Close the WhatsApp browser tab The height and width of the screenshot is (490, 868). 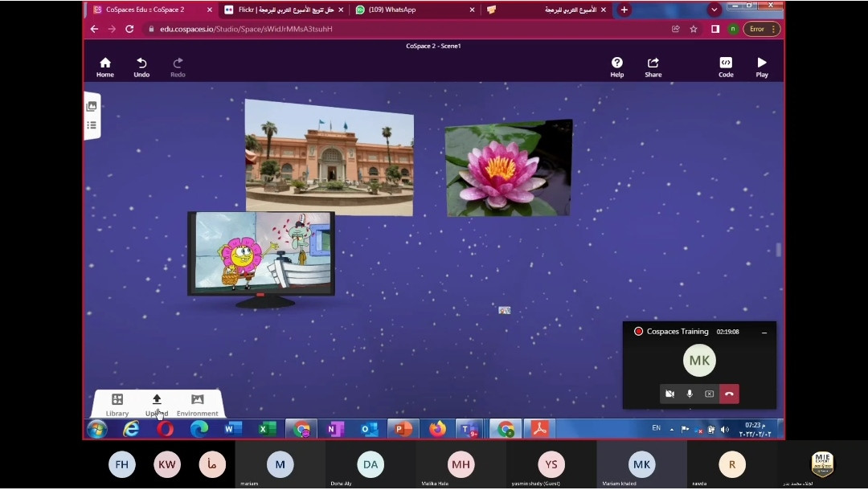point(473,10)
